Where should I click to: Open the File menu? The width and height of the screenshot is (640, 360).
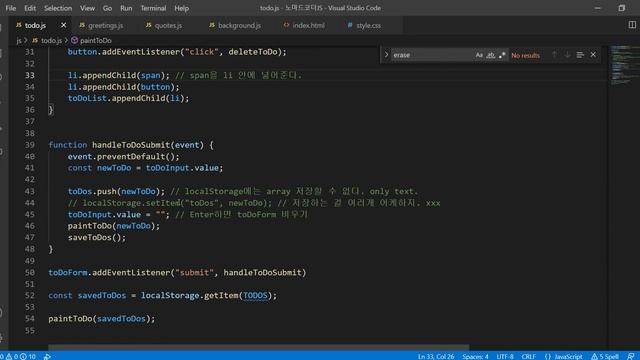pos(11,8)
